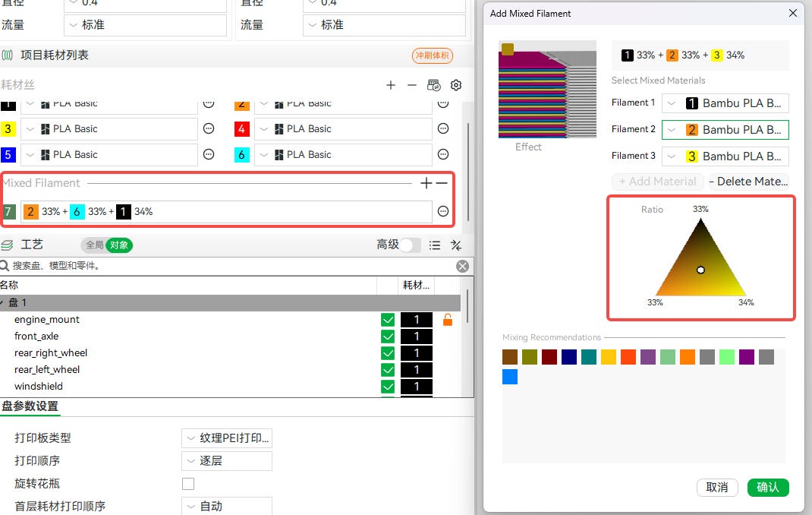Uncheck engine_mount printable checkbox

tap(387, 320)
